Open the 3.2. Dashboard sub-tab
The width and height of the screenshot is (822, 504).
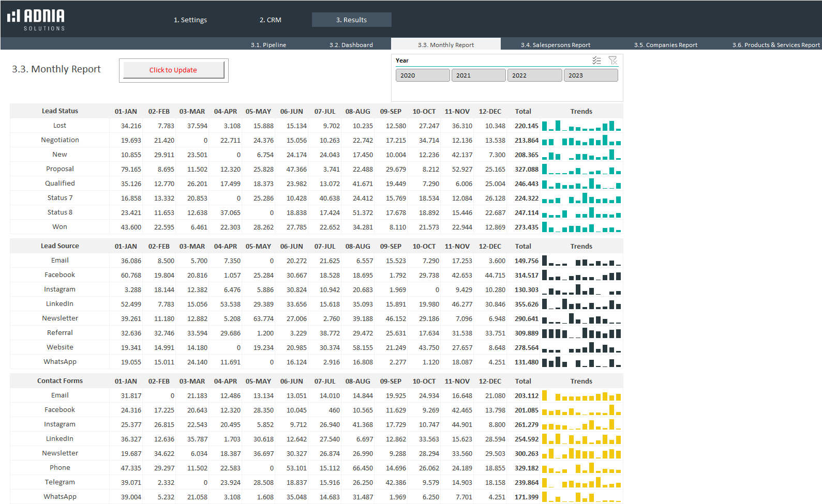(x=351, y=45)
